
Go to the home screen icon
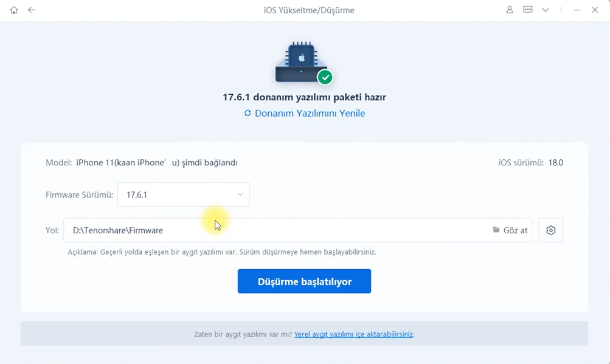click(14, 10)
